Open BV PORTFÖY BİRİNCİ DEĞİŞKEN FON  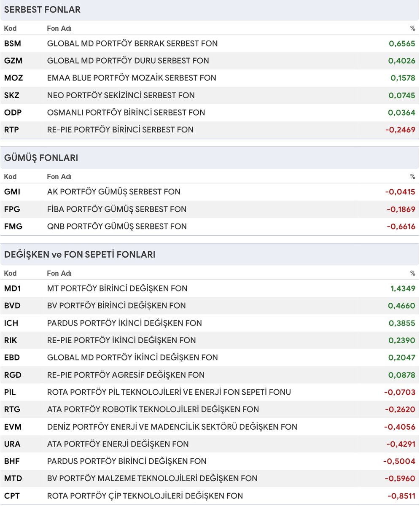(117, 306)
